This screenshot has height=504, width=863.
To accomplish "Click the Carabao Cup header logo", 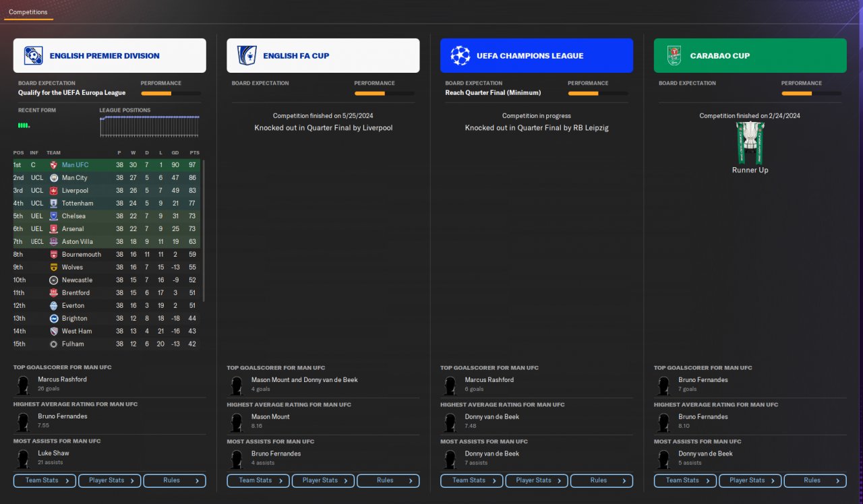I will point(674,55).
